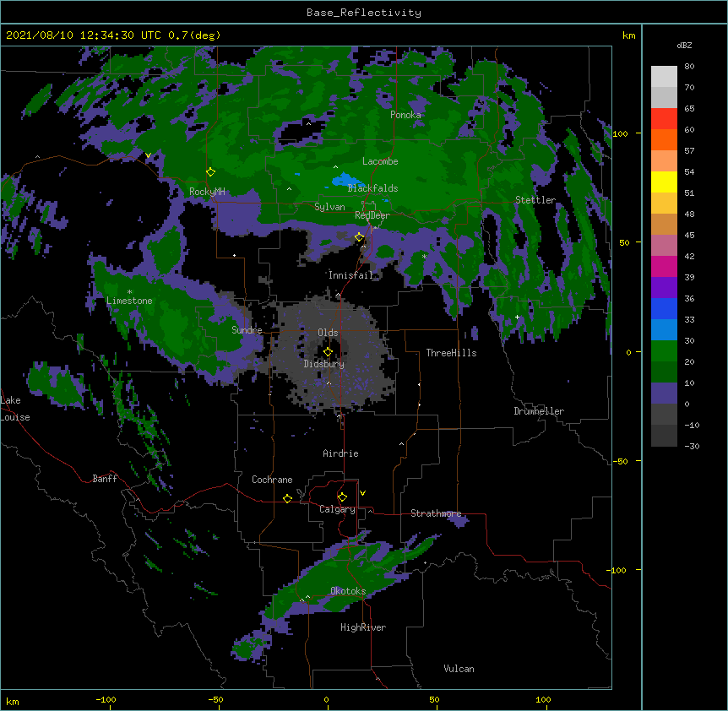
Task: Click the Airdrie label
Action: click(x=340, y=453)
